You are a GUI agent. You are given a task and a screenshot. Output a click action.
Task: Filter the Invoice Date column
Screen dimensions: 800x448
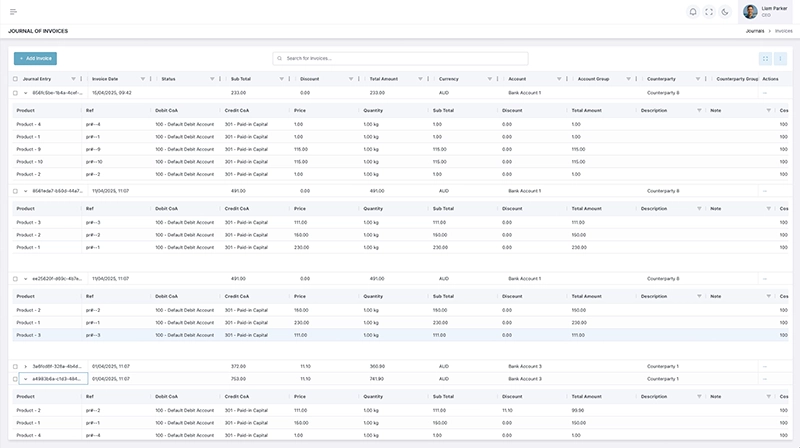[x=143, y=79]
